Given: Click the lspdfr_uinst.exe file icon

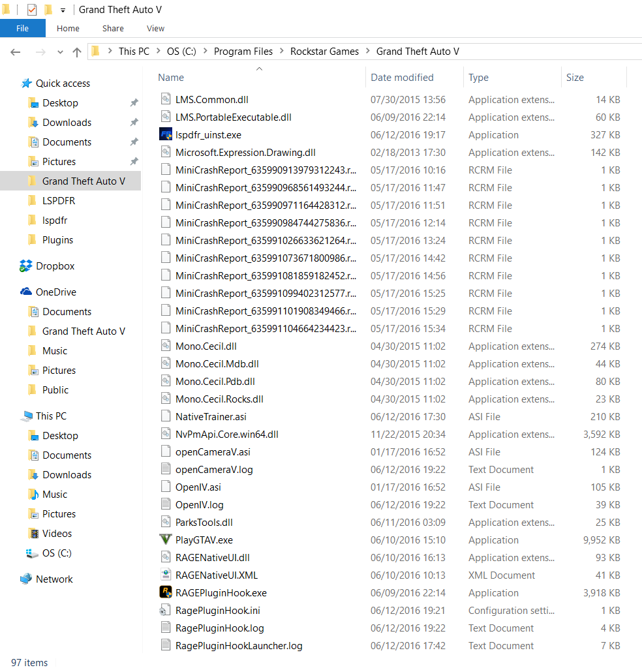Looking at the screenshot, I should tap(166, 134).
